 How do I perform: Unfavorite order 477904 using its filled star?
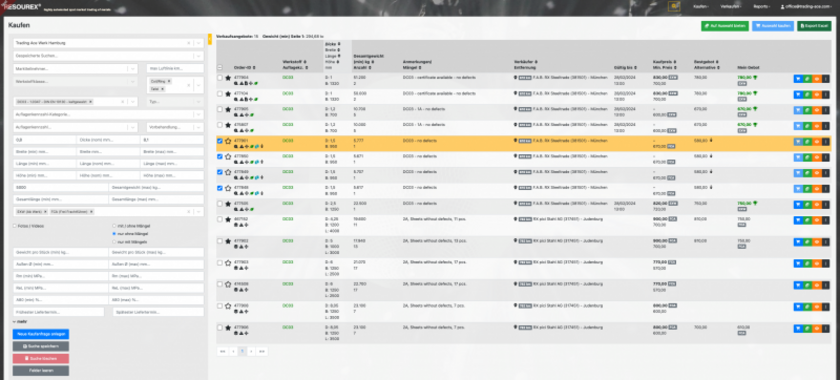tap(228, 78)
